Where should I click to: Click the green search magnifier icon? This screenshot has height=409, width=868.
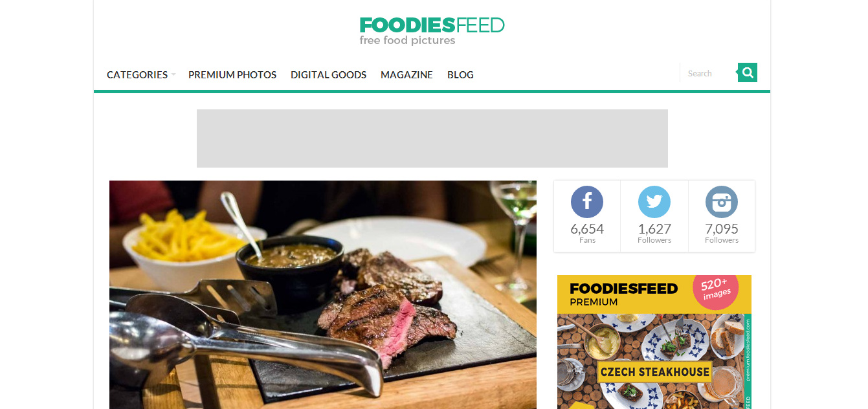[x=748, y=72]
